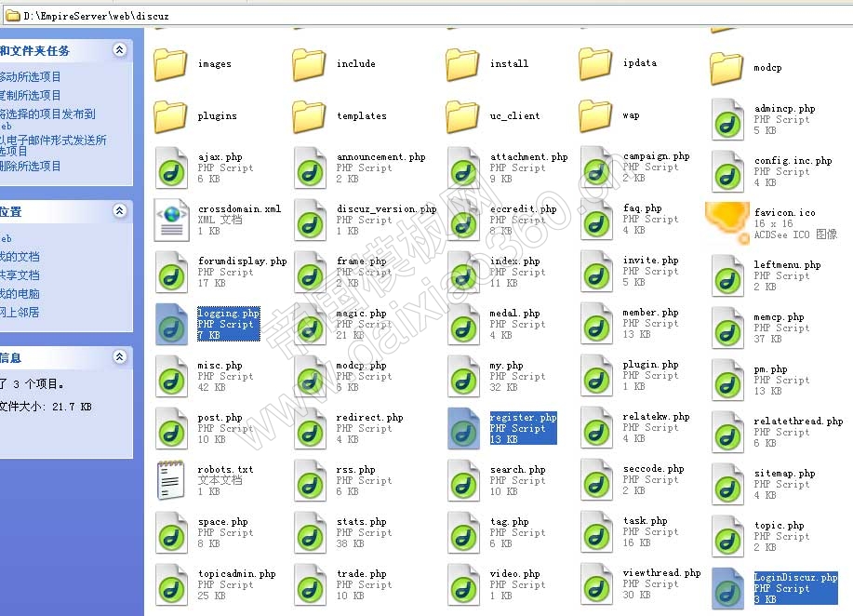Select the uc_client folder icon
This screenshot has width=853, height=616.
tap(463, 116)
